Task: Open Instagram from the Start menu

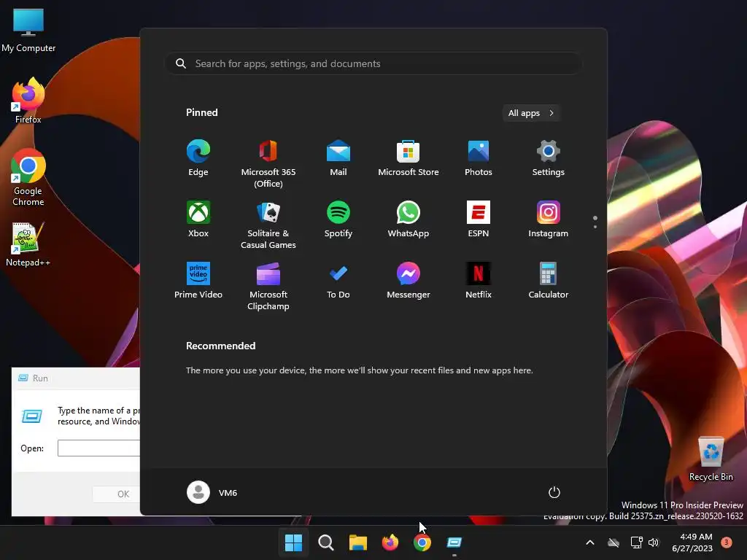Action: coord(549,219)
